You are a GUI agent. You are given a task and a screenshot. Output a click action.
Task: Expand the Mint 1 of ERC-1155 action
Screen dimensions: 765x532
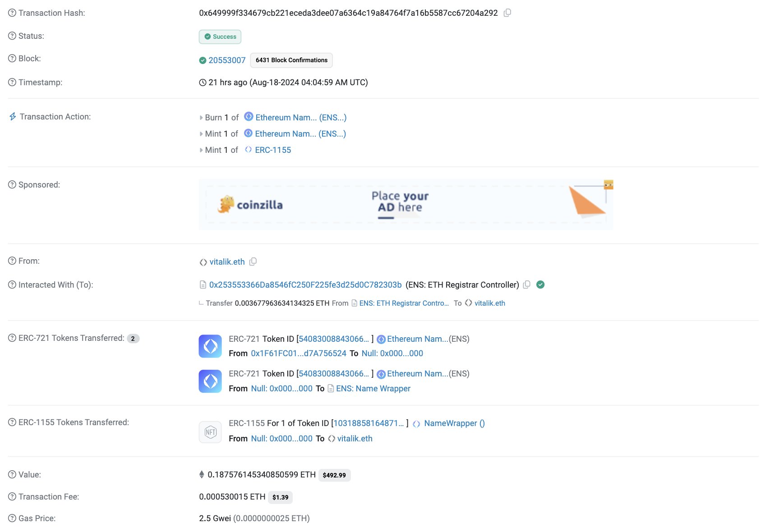[201, 150]
